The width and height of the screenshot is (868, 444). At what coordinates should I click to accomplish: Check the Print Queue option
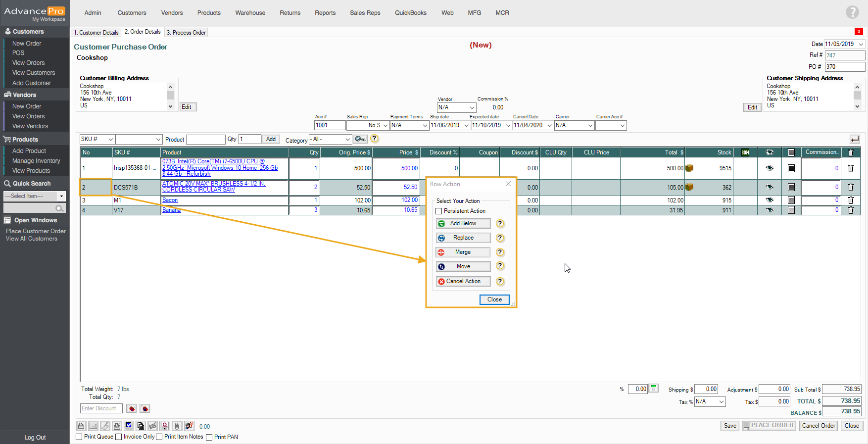point(79,437)
